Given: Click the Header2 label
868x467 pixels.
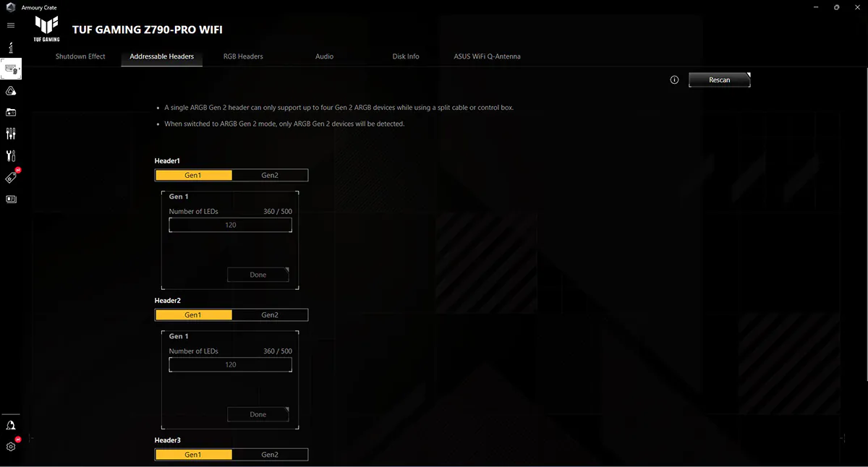Looking at the screenshot, I should pos(168,300).
